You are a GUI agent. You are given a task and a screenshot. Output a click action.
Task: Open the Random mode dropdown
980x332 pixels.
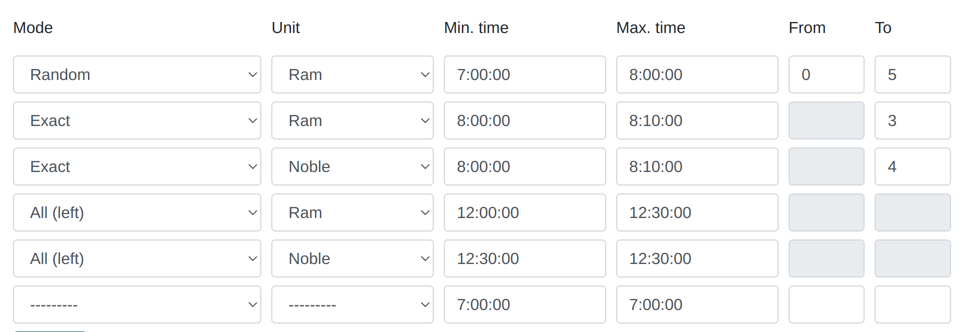click(137, 74)
